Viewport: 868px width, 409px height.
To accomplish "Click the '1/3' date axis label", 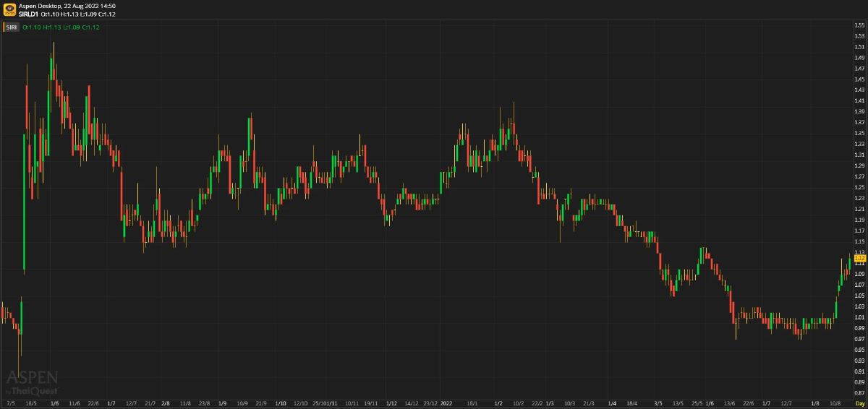I will coord(550,402).
